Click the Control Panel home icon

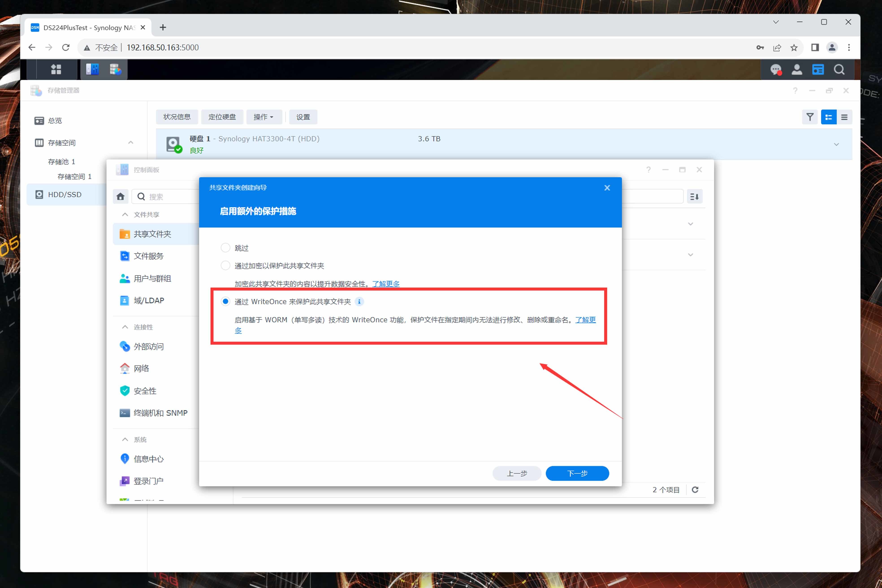120,197
